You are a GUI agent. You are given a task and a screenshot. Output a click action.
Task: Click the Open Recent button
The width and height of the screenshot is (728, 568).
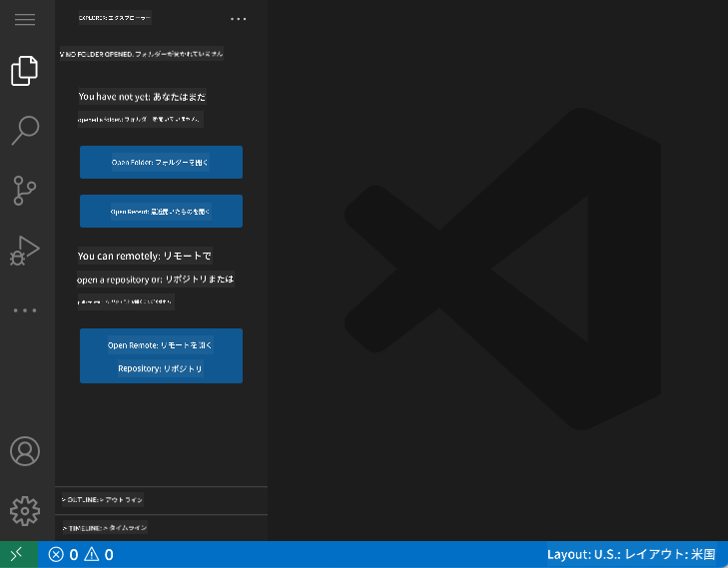click(x=161, y=212)
